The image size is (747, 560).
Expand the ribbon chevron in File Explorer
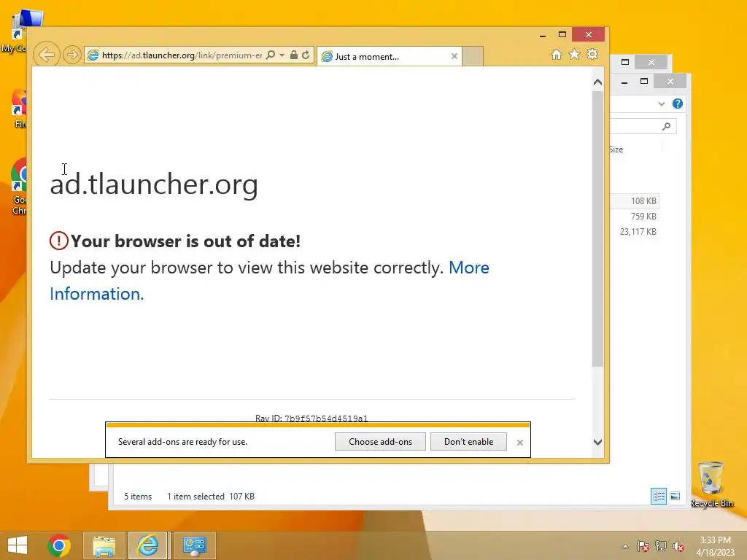[661, 104]
